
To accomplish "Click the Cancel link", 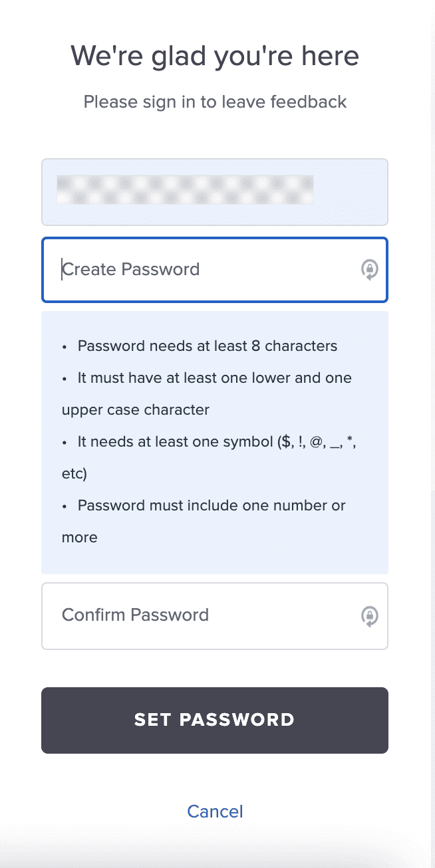I will [215, 811].
